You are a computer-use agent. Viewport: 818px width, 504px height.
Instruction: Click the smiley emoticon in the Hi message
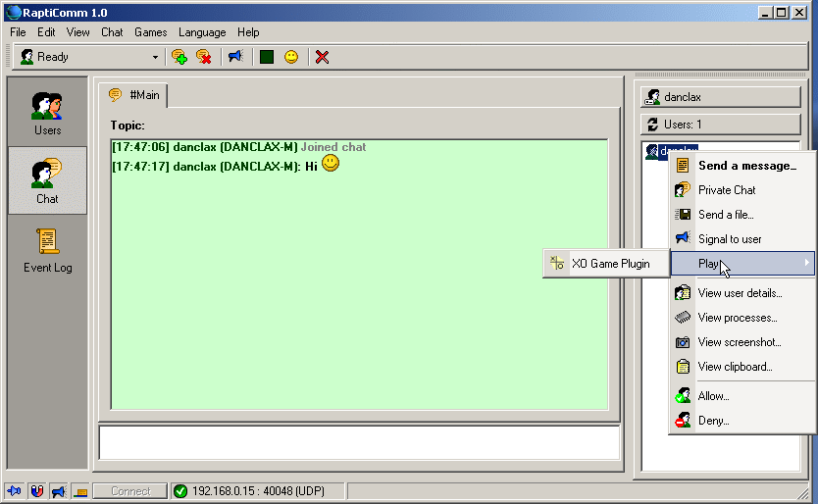tap(331, 164)
